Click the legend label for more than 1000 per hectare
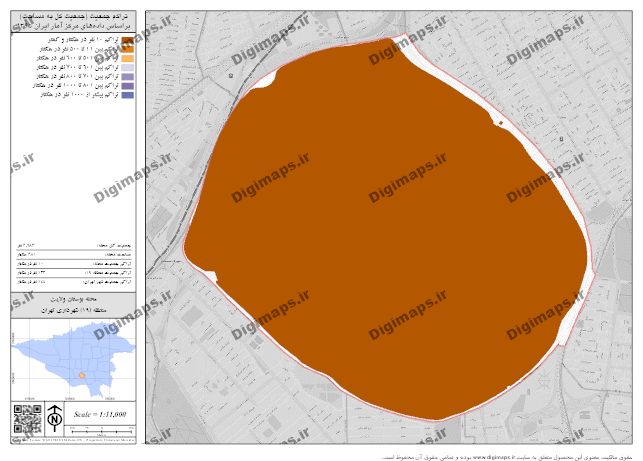This screenshot has height=461, width=643. pyautogui.click(x=80, y=95)
